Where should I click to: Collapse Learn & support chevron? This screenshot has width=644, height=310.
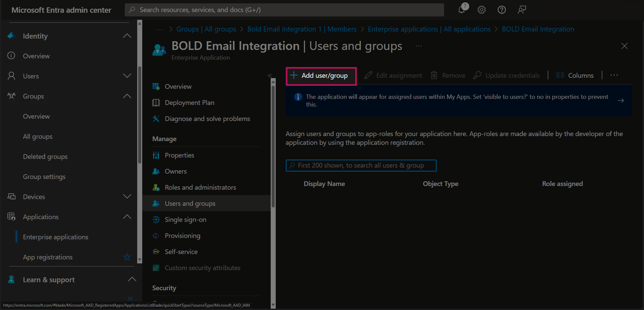click(132, 279)
